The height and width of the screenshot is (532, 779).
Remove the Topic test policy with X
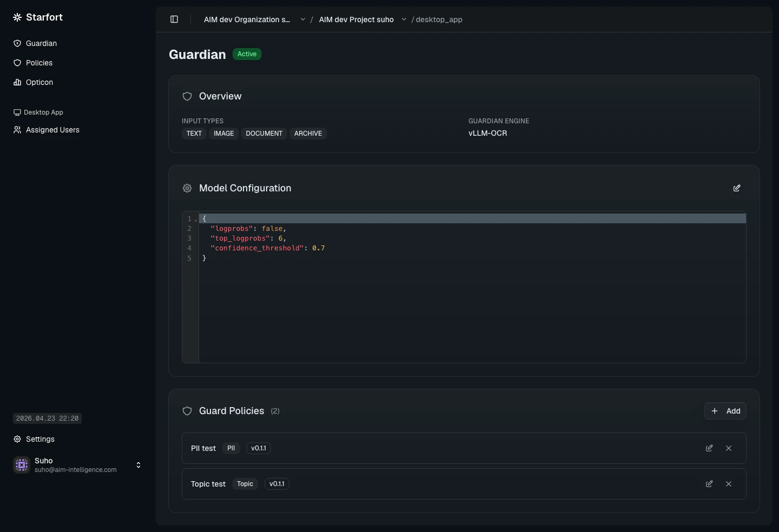pyautogui.click(x=728, y=484)
